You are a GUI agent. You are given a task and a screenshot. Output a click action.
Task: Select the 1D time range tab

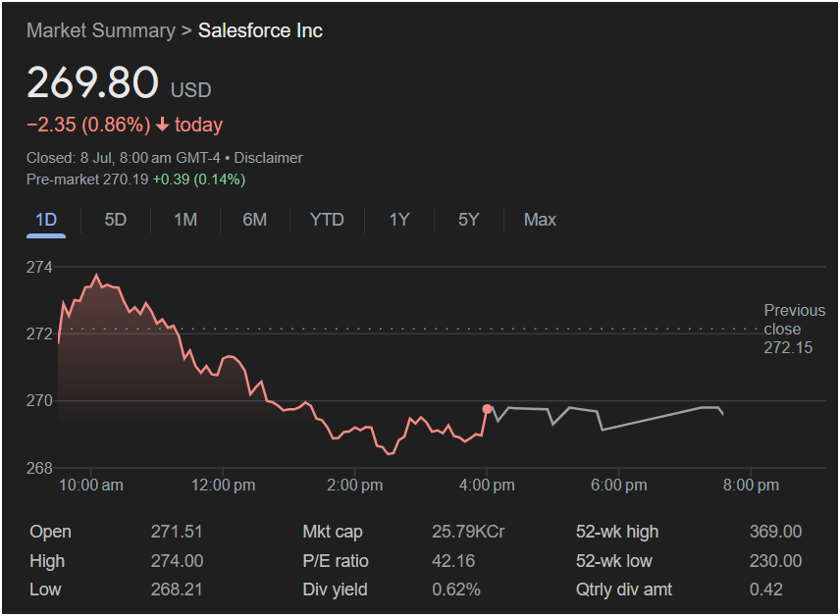tap(46, 220)
